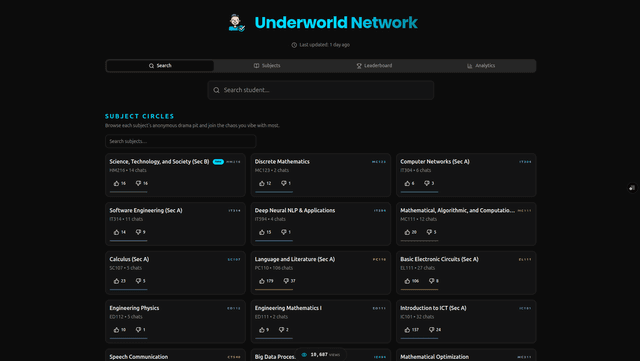Downvote Introduction to ICT (Sec A)
The width and height of the screenshot is (640, 361).
[435, 330]
